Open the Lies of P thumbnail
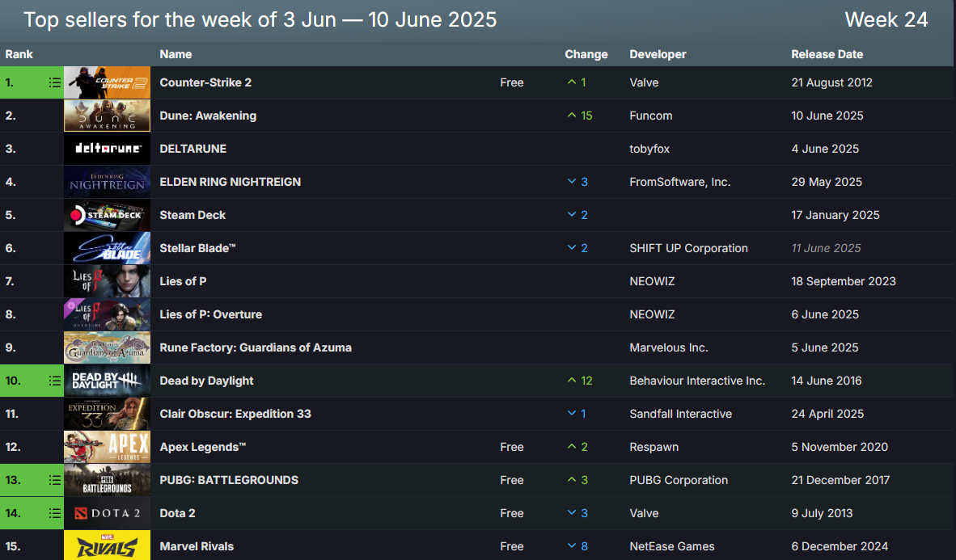Viewport: 956px width, 560px height. coord(107,281)
